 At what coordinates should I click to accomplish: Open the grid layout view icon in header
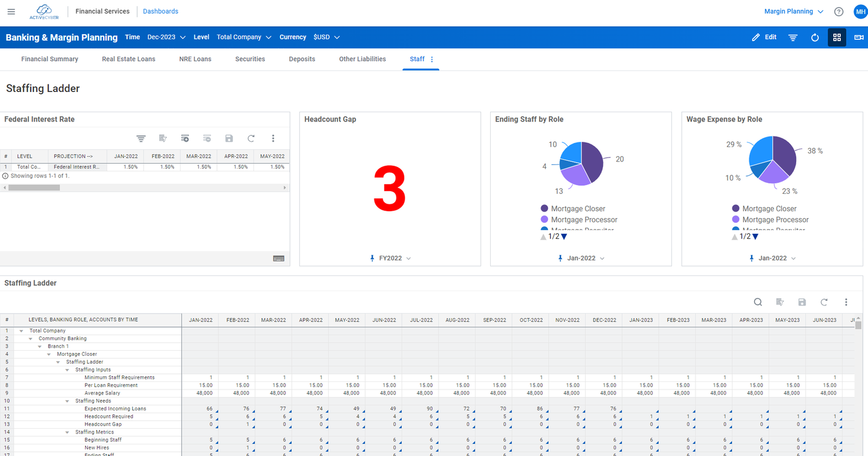(837, 37)
